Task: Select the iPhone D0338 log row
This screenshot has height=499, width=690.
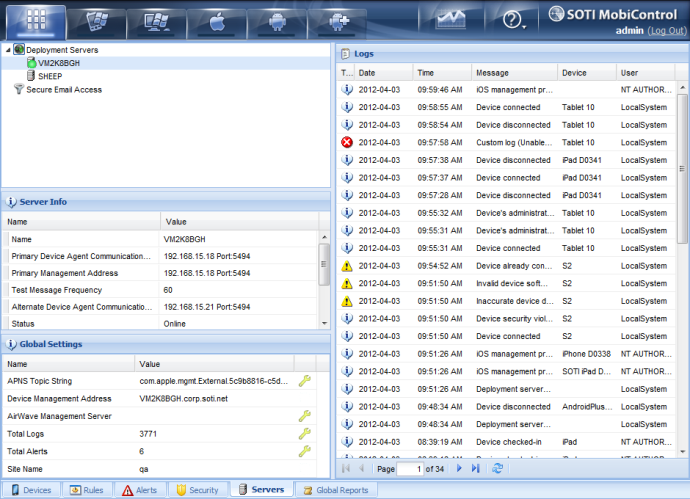Action: tap(506, 354)
